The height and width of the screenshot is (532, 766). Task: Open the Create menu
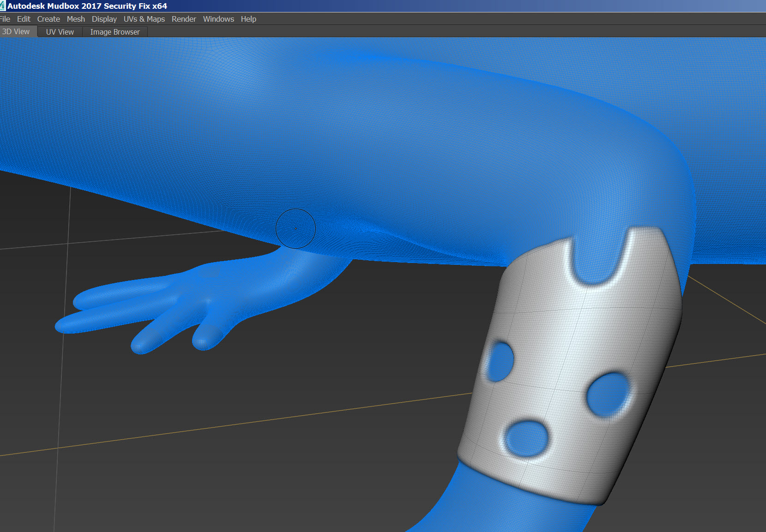(x=48, y=19)
